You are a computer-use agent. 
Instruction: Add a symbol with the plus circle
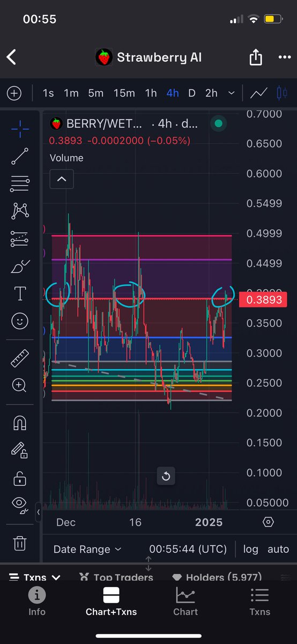coord(14,93)
